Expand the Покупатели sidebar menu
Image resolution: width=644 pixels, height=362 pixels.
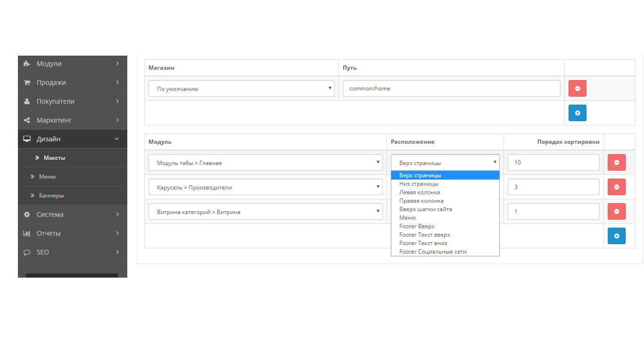click(x=73, y=101)
